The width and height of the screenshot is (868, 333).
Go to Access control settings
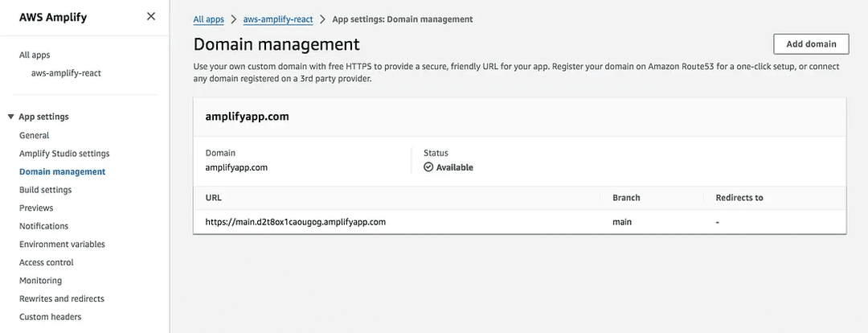click(x=47, y=263)
